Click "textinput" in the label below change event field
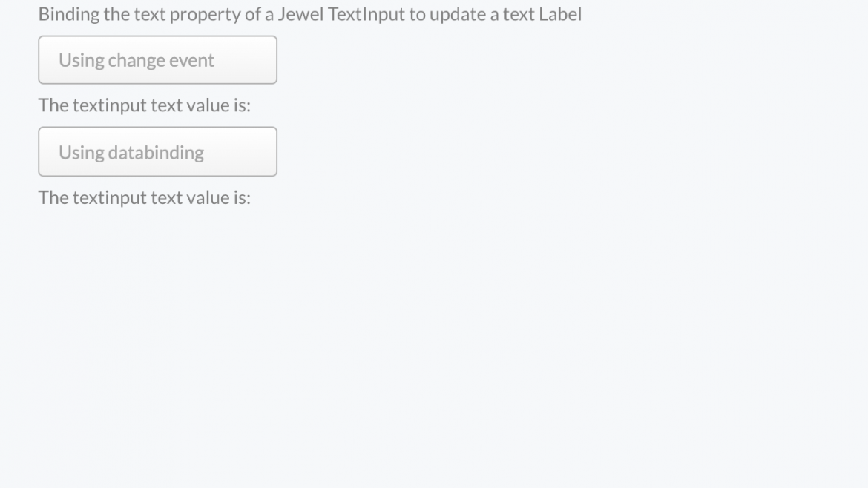The image size is (868, 488). [x=110, y=105]
